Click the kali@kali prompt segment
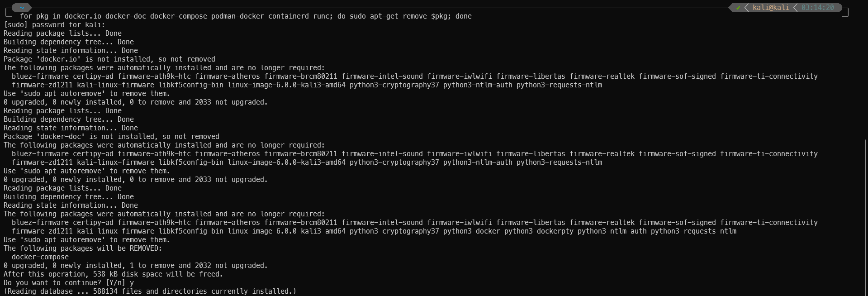This screenshot has width=868, height=296. tap(771, 8)
